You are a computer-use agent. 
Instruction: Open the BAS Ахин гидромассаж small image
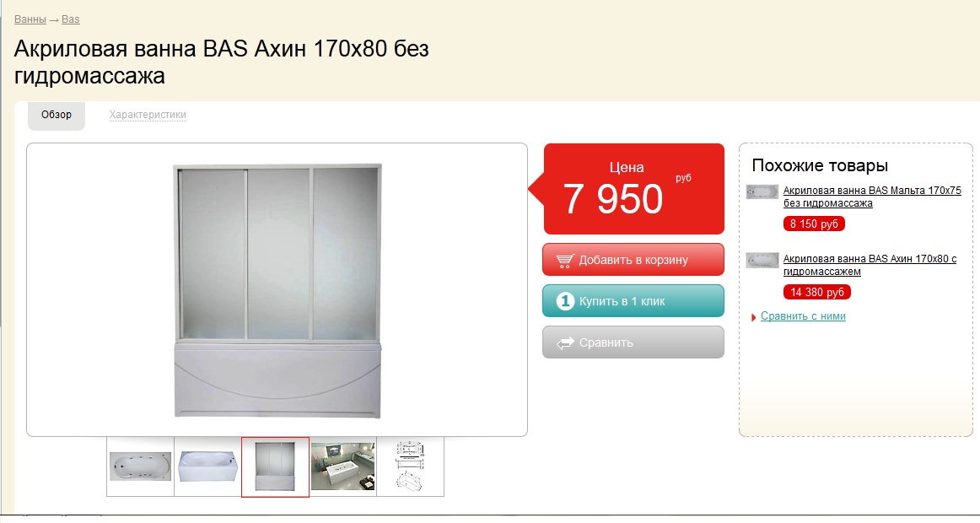coord(762,260)
